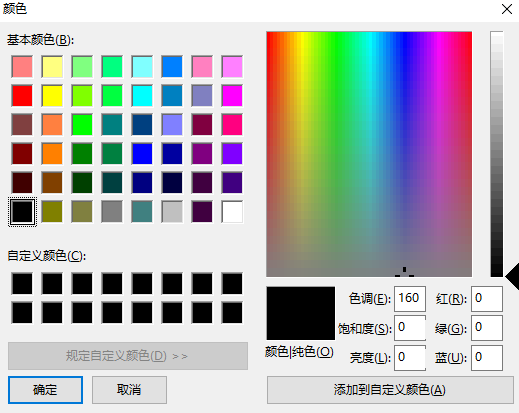
Task: Focus the 饱和度 saturation input field
Action: (x=410, y=328)
